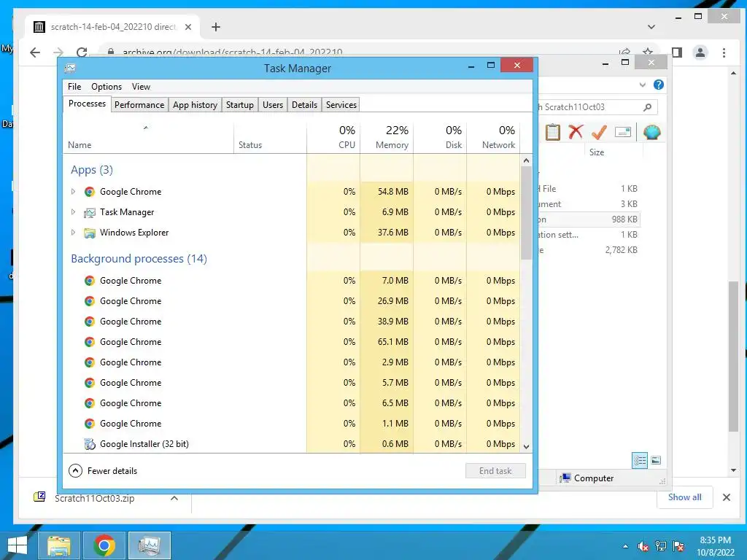Open the Windows Start button

(x=18, y=545)
